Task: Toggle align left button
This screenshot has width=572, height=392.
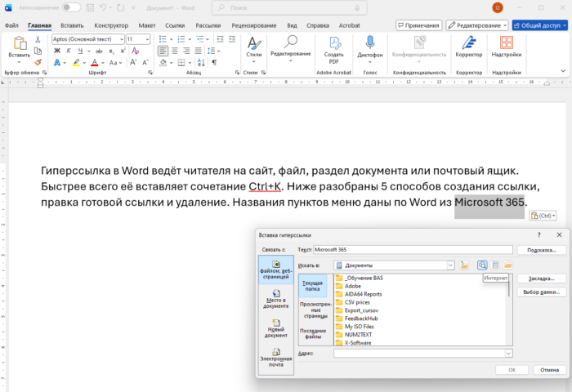Action: (163, 51)
